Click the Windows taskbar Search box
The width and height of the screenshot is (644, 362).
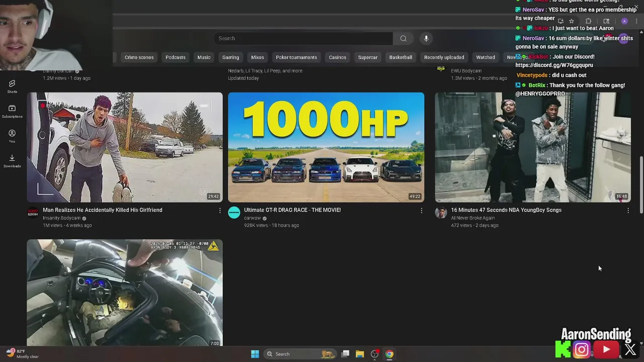click(300, 354)
